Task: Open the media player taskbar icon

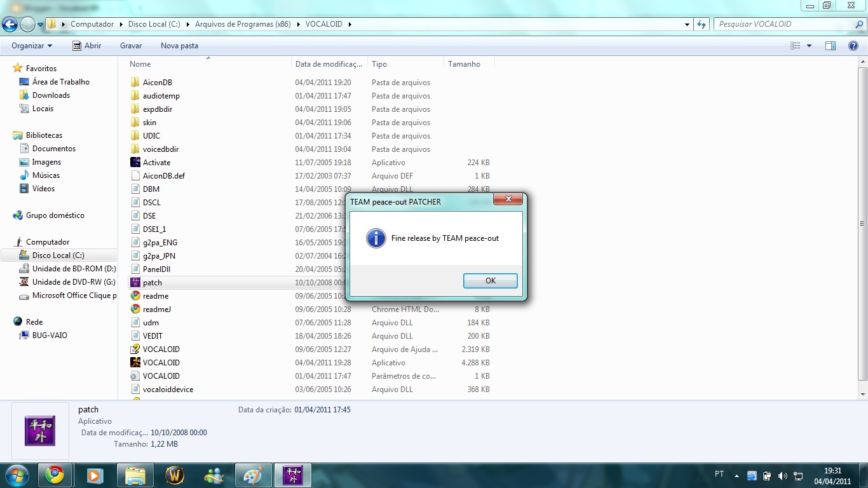Action: pyautogui.click(x=94, y=475)
